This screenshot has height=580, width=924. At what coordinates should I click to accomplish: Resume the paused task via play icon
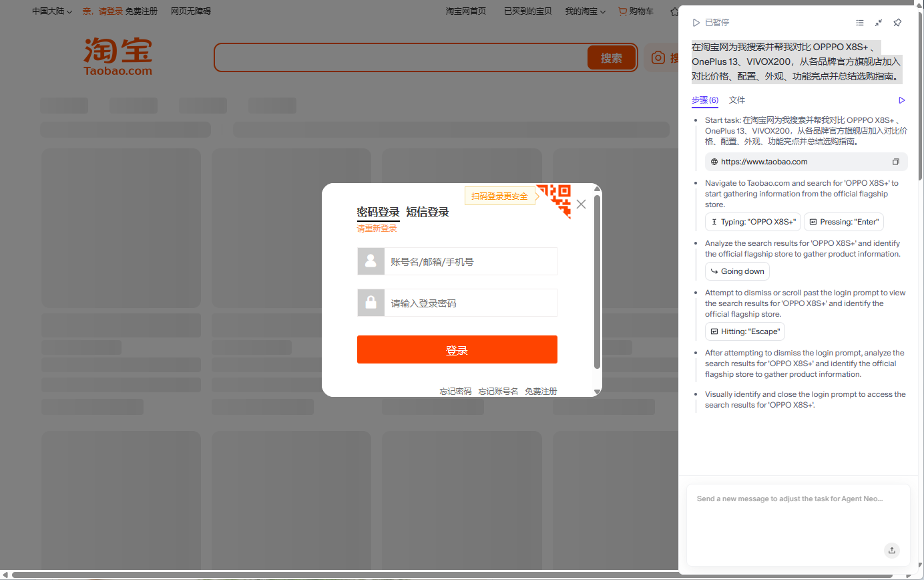click(x=696, y=23)
